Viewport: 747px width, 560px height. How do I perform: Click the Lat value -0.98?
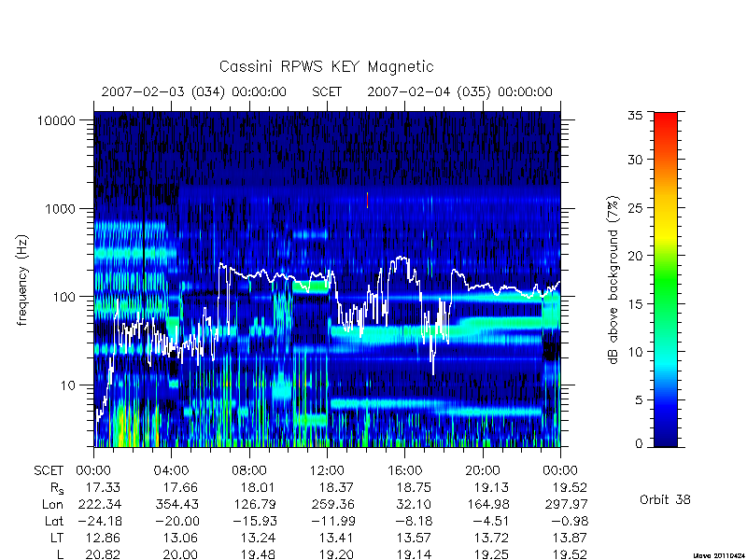coord(570,522)
